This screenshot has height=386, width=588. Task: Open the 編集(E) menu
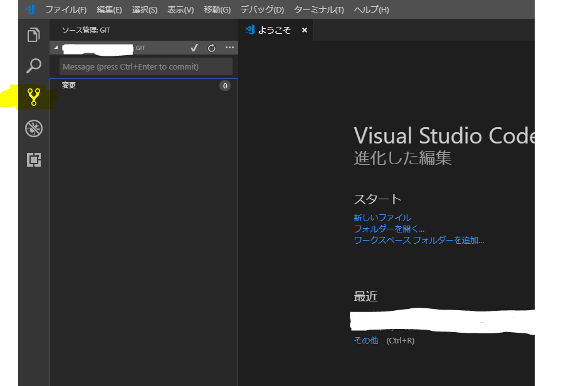coord(109,10)
